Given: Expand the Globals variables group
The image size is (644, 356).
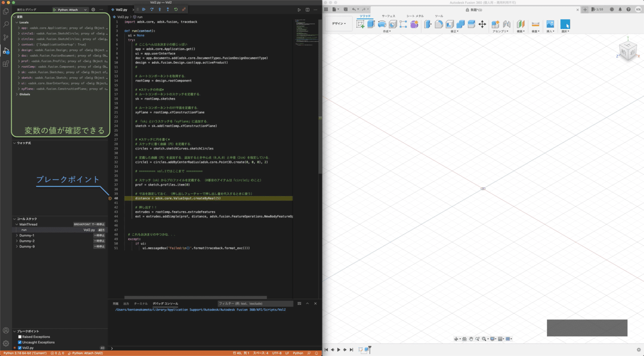Looking at the screenshot, I should click(17, 94).
